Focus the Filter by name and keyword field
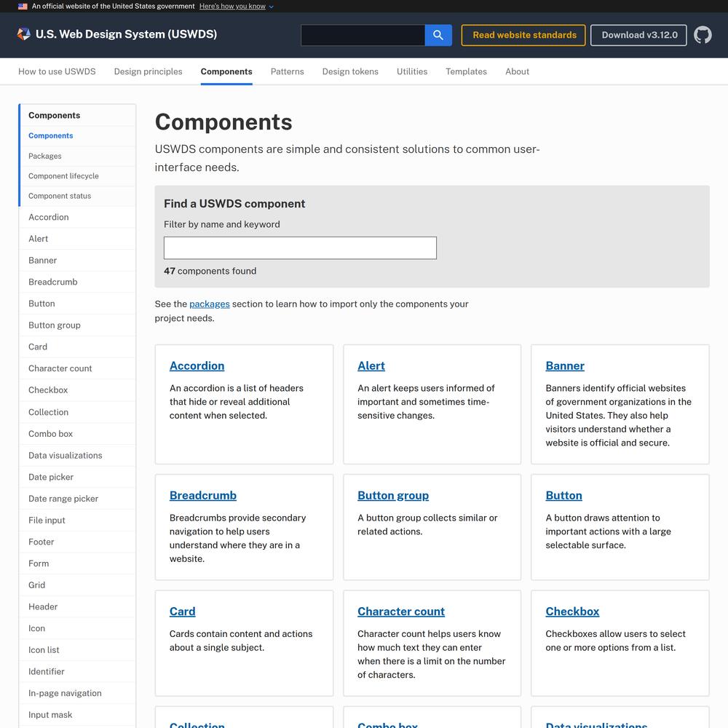The image size is (728, 728). (300, 248)
